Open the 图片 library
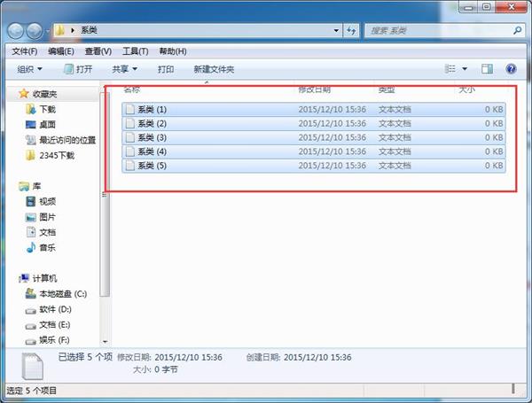Viewport: 532px width, 403px height. tap(47, 217)
